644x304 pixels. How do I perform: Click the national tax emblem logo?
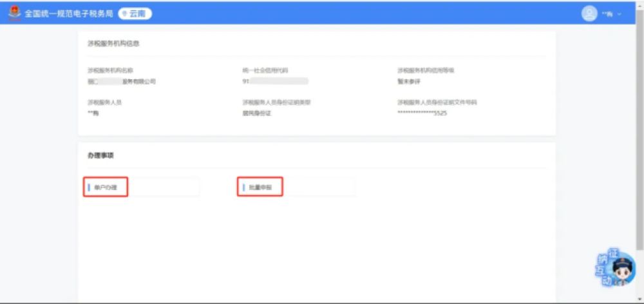coord(14,14)
